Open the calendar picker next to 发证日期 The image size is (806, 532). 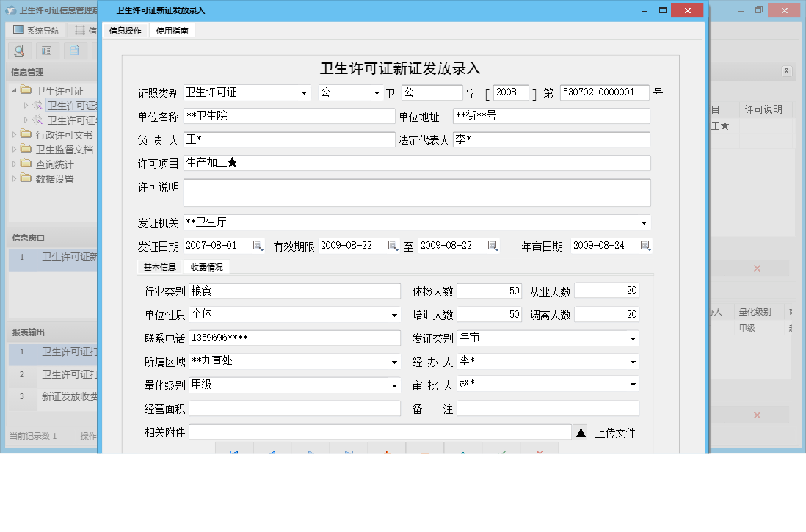(x=258, y=246)
